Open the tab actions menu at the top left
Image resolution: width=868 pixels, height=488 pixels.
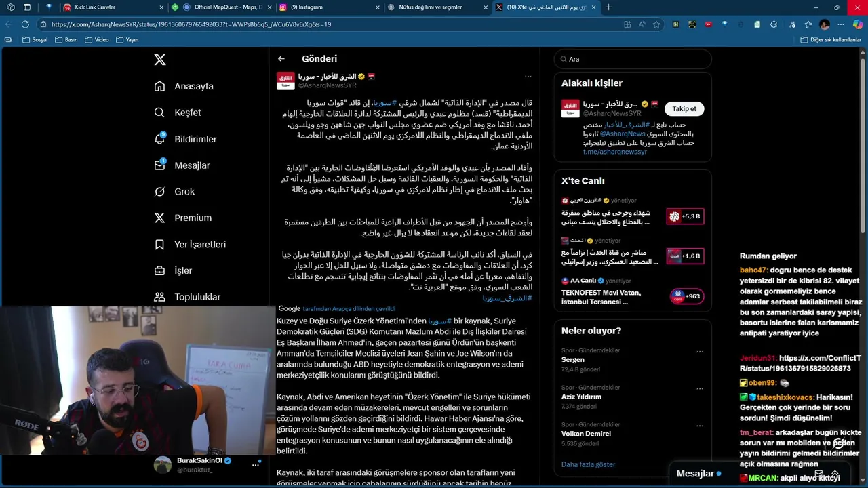[x=27, y=7]
